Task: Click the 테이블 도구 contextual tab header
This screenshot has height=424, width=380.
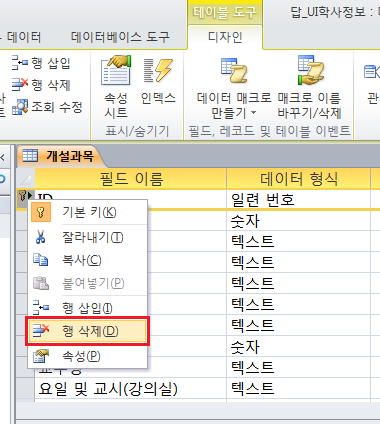Action: (x=225, y=12)
